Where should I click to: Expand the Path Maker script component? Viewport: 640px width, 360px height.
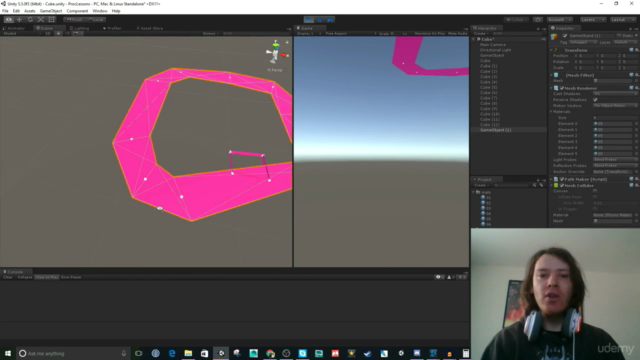551,179
